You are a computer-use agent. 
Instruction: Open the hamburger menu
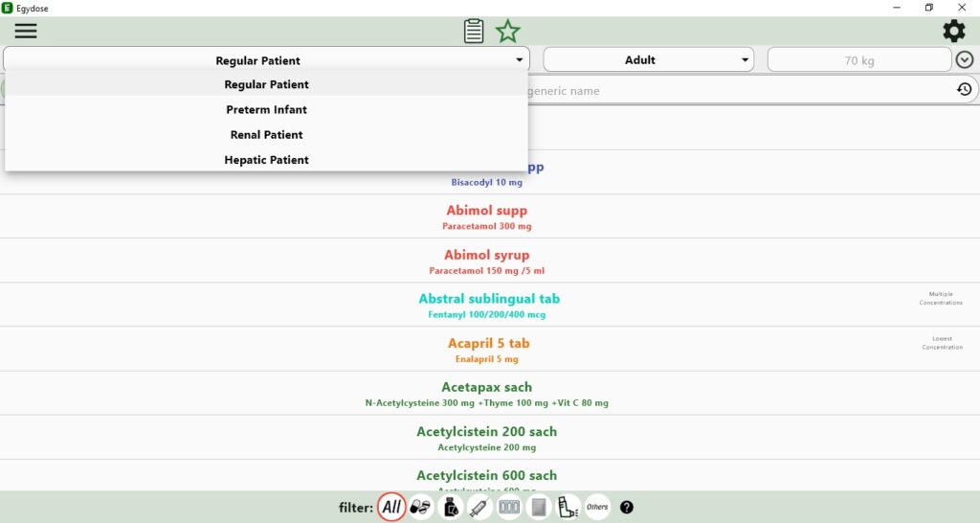(26, 31)
